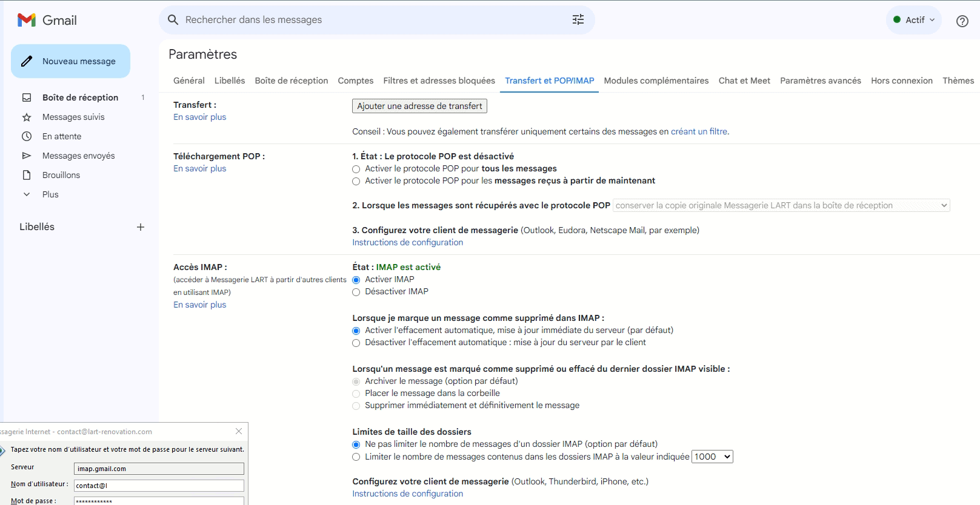Compose with Nouveau message button
Viewport: 980px width, 505px height.
[x=70, y=61]
